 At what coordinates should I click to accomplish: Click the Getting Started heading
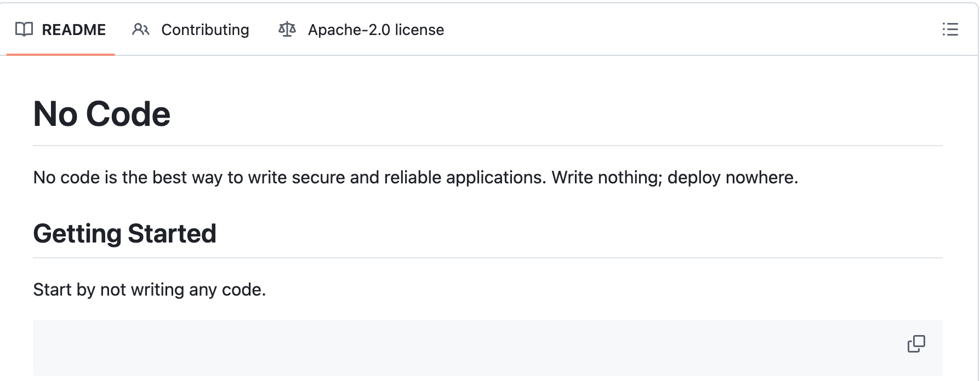125,234
